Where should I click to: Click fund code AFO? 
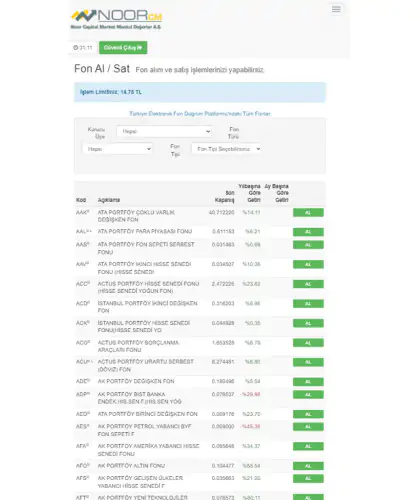pos(83,465)
